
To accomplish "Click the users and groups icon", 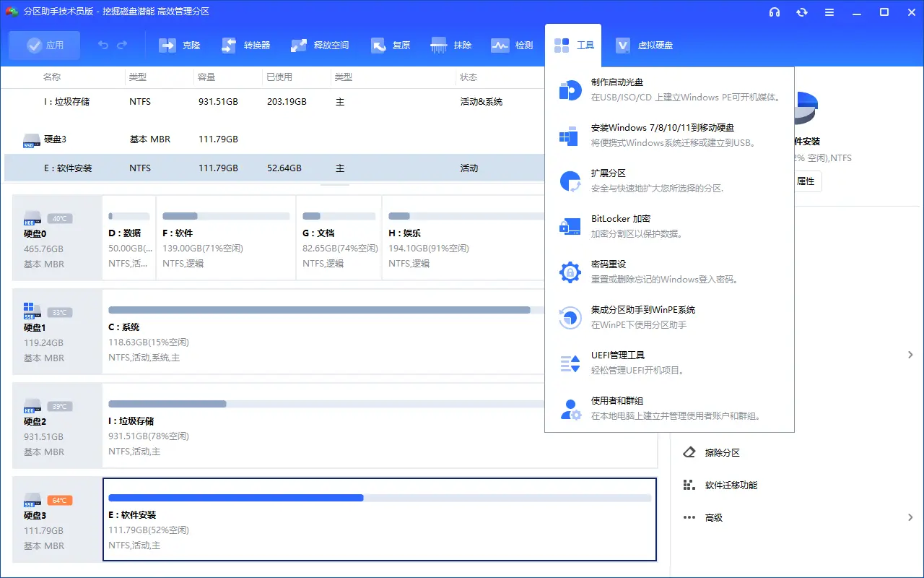I will (x=570, y=409).
